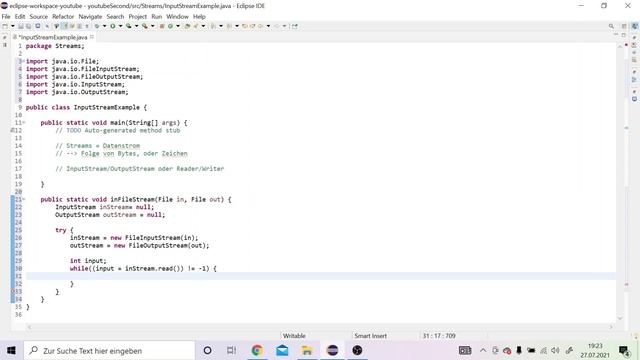Open the Windows Start menu
The height and width of the screenshot is (360, 640).
pyautogui.click(x=11, y=351)
